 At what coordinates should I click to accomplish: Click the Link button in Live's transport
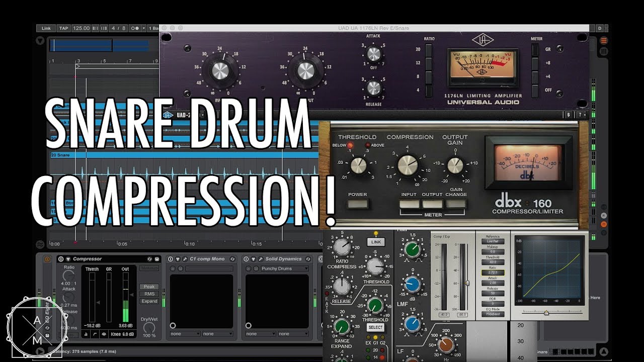point(46,28)
